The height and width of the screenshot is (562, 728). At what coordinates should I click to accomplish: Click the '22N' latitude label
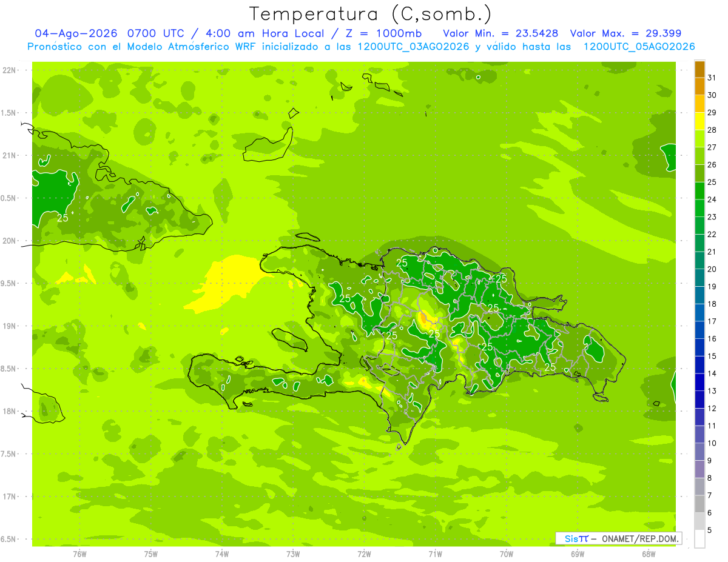(9, 70)
